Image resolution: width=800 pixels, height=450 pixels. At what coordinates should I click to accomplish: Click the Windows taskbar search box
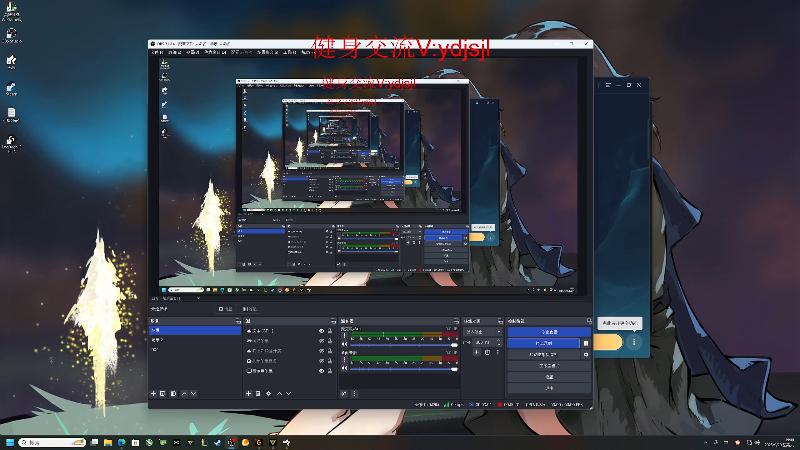[52, 442]
